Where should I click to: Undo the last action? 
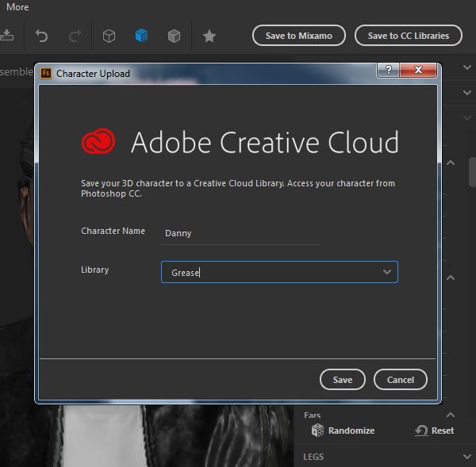tap(41, 36)
